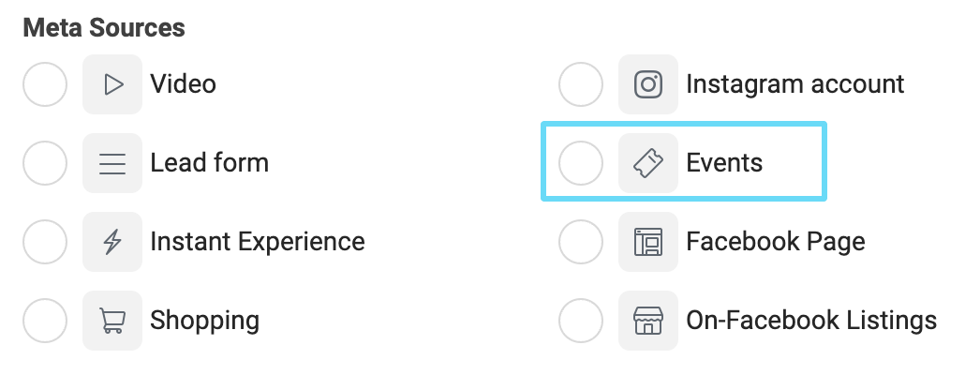The height and width of the screenshot is (375, 980).
Task: Choose the Shopping radio button
Action: pos(45,321)
